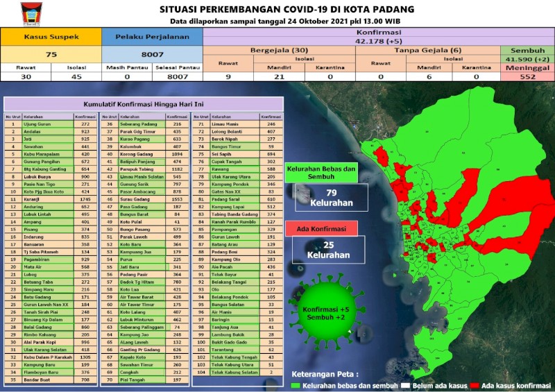Image resolution: width=555 pixels, height=392 pixels.
Task: Click the death count '552'
Action: coord(527,76)
